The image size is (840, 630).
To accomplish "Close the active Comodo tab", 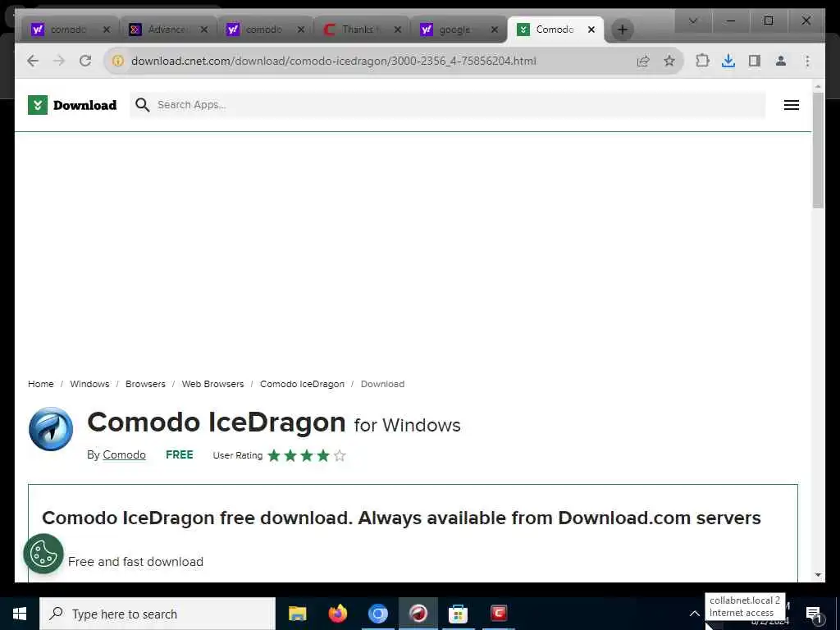I will pos(591,30).
